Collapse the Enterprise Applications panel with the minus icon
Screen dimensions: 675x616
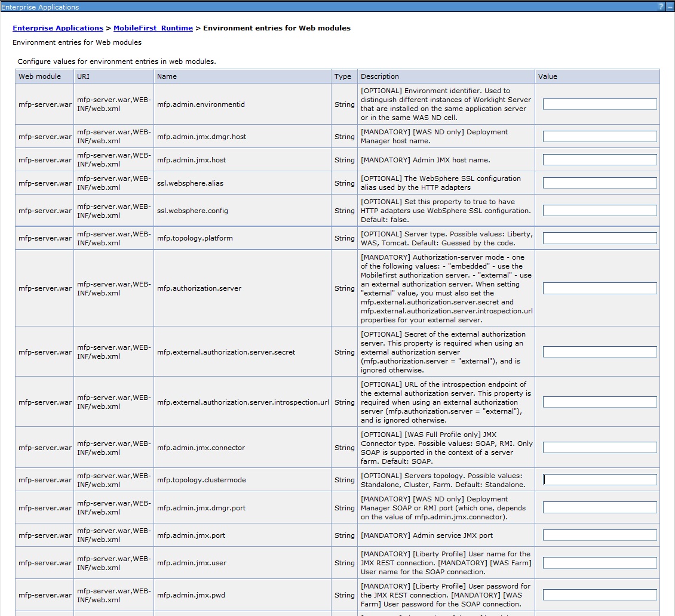point(670,7)
